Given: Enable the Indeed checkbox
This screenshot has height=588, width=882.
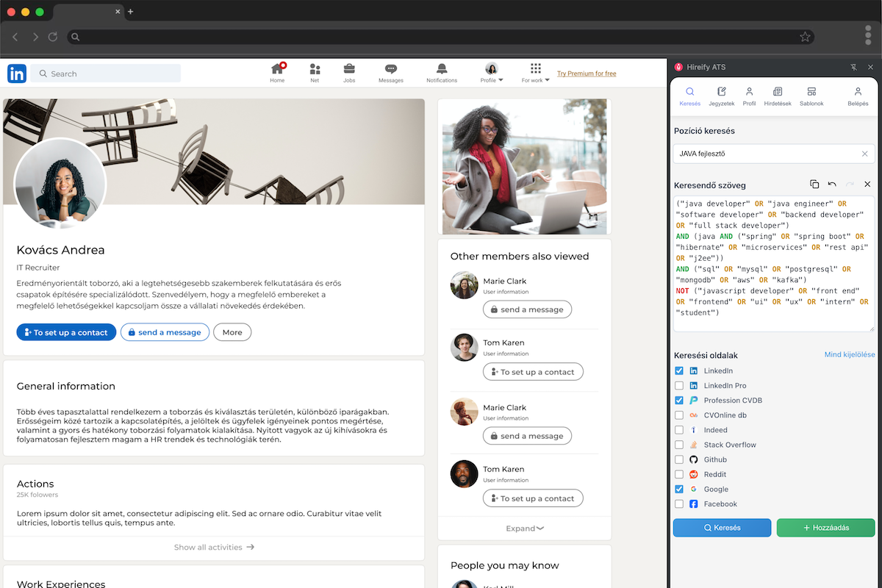Looking at the screenshot, I should 678,430.
